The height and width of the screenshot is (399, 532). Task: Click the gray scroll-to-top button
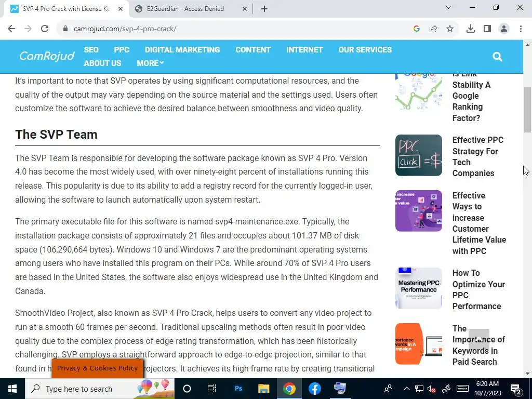pos(478,339)
